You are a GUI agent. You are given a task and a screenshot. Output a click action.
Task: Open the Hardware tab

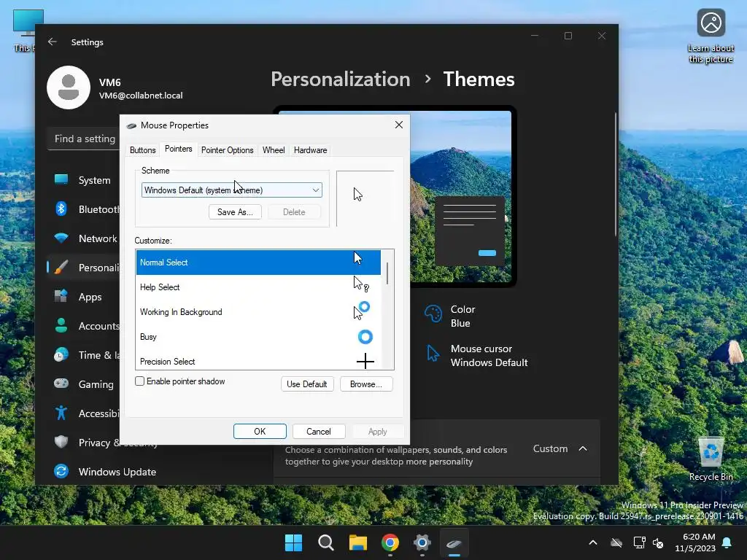[x=310, y=150]
